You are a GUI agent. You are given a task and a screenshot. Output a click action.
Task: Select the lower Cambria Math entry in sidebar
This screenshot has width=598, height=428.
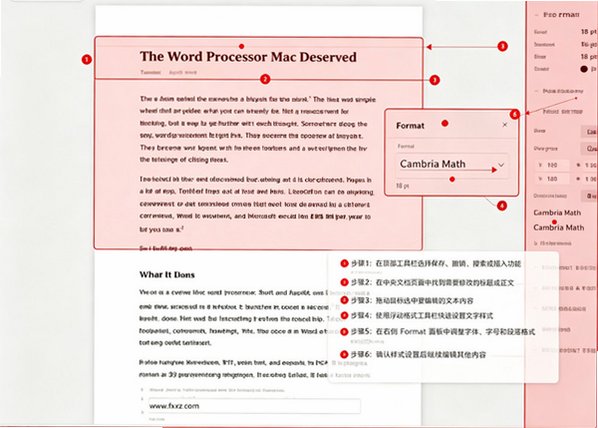coord(559,228)
